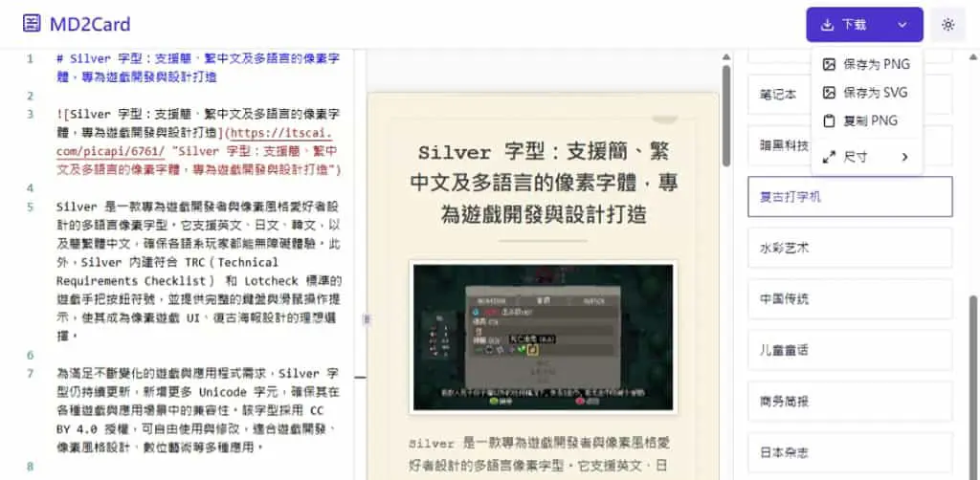Screen dimensions: 980x480
Task: Click editor line number 5
Action: click(x=30, y=207)
